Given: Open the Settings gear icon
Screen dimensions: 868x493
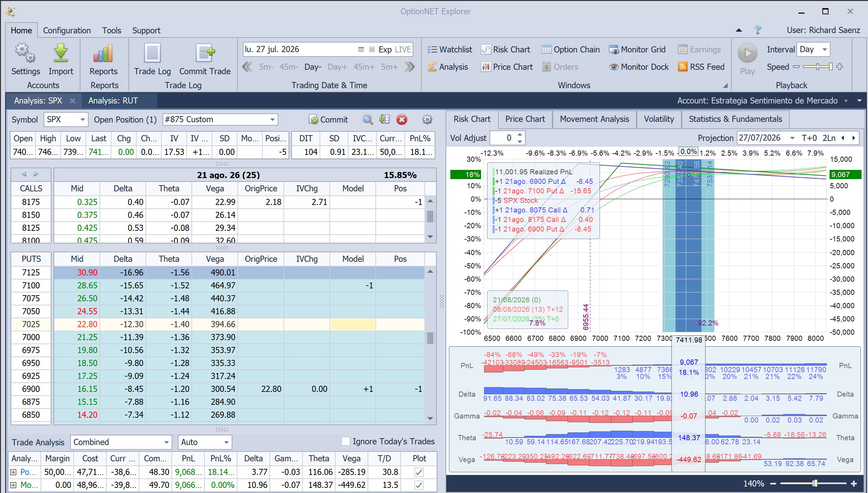Looking at the screenshot, I should (26, 53).
